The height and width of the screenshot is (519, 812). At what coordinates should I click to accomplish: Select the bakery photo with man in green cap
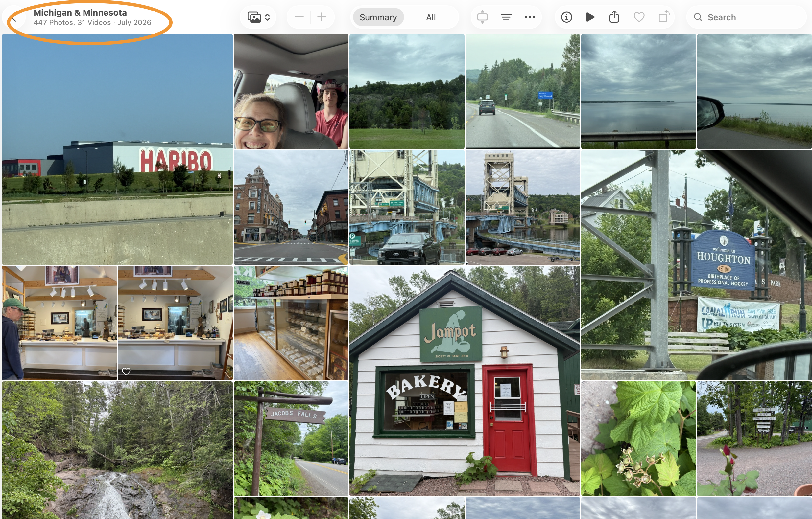[59, 323]
